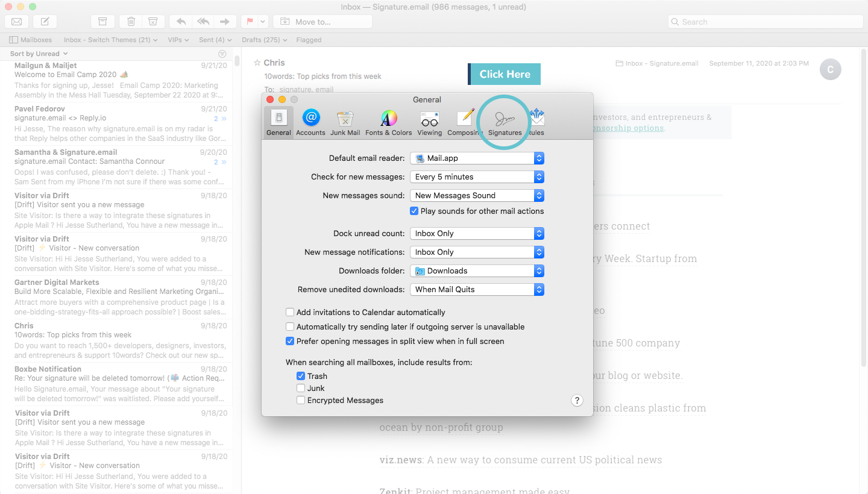
Task: Open help with the question mark button
Action: (x=577, y=400)
